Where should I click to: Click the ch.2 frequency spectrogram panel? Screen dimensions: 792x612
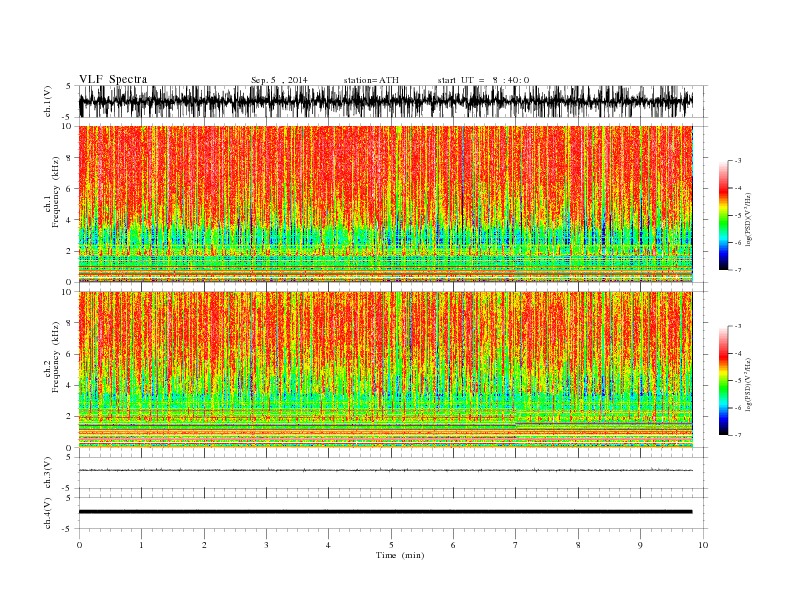[x=385, y=369]
